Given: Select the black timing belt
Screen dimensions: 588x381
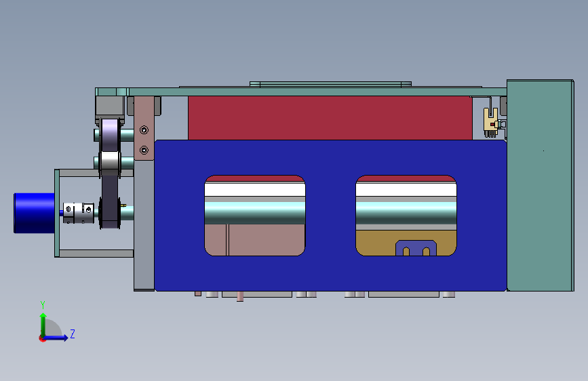Looking at the screenshot, I should click(110, 200).
